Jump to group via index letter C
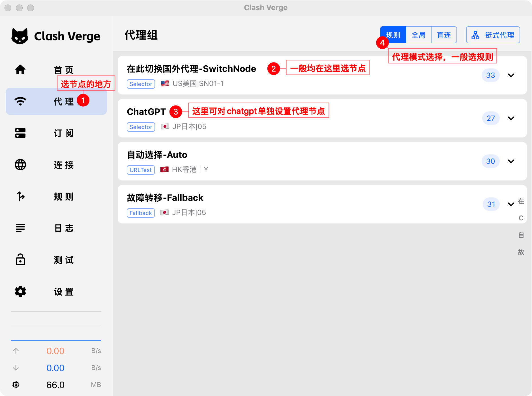Screen dimensions: 532x396 (x=521, y=218)
